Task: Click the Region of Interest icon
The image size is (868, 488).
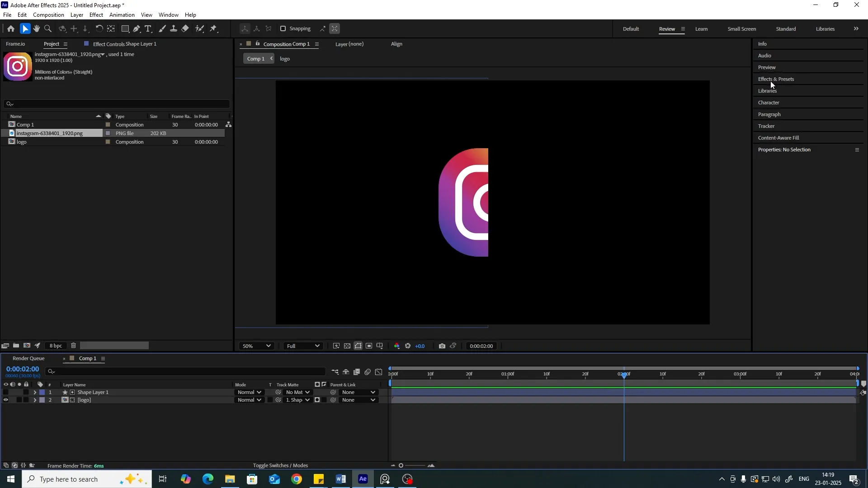Action: tap(369, 346)
